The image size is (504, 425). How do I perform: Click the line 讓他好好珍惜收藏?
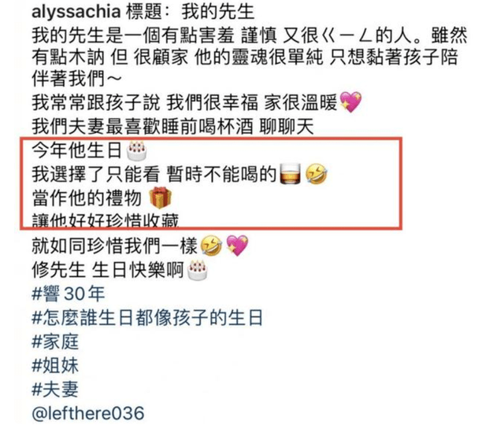coord(105,220)
